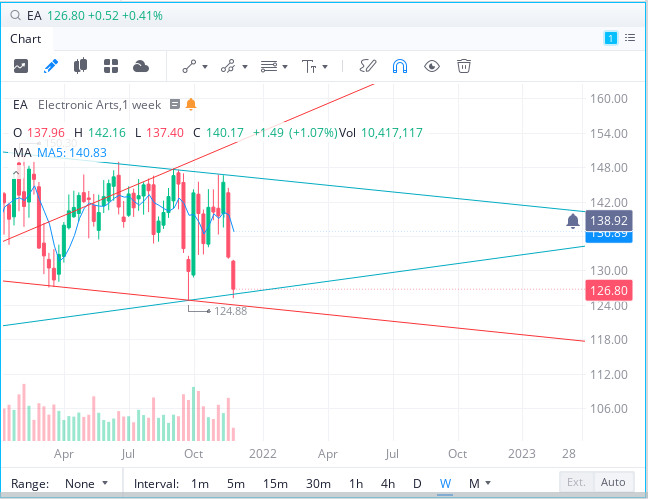Screen dimensions: 648x499
Task: Toggle the Ext. extended hours button
Action: coord(577,482)
